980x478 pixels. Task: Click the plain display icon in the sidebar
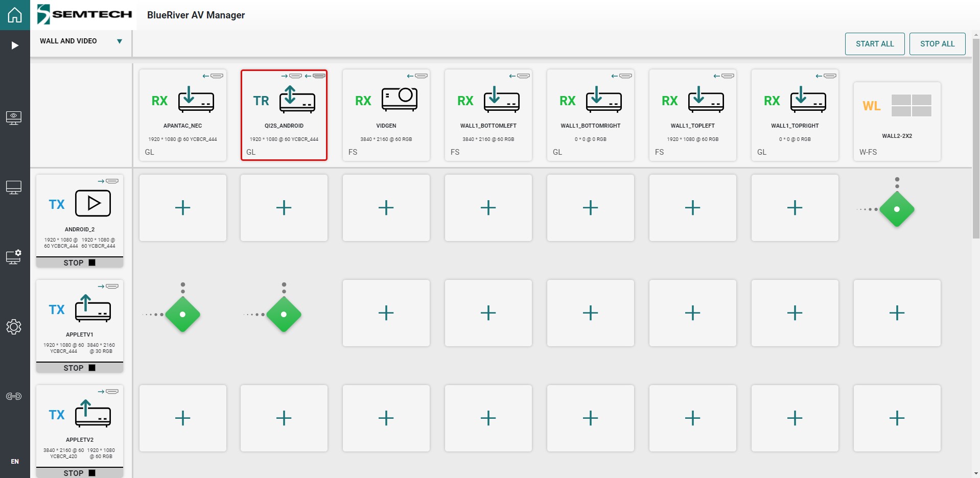14,187
